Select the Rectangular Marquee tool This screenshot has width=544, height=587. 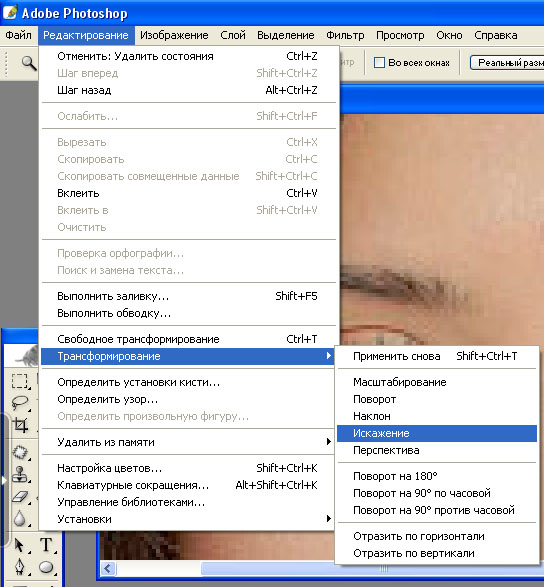point(19,381)
